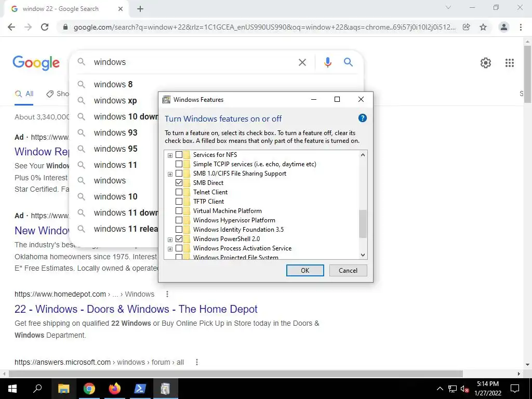Close the 'window 22 - Google Search' tab
The height and width of the screenshot is (399, 532).
coord(121,9)
